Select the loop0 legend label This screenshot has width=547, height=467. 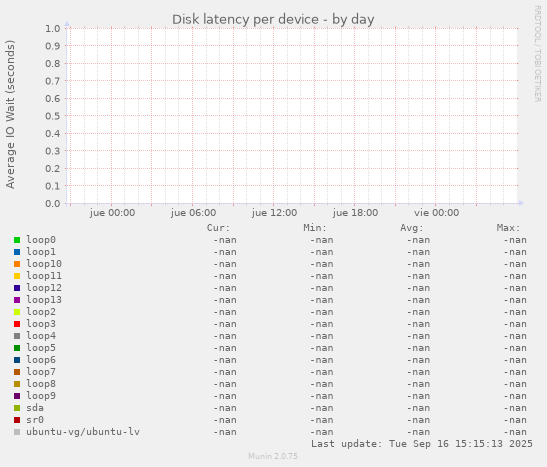point(41,240)
